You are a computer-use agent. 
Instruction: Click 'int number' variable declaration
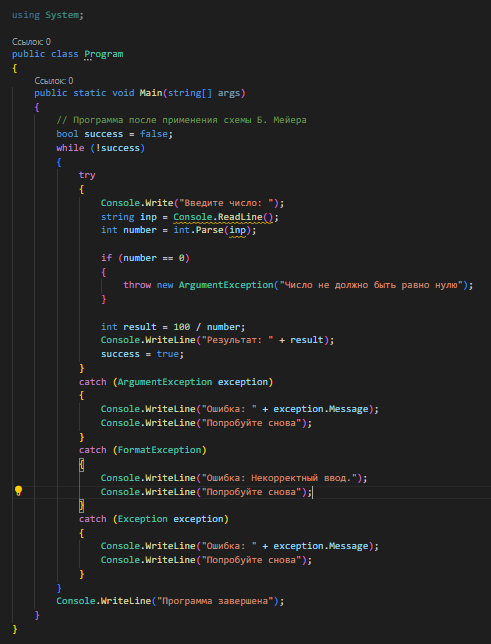point(129,230)
